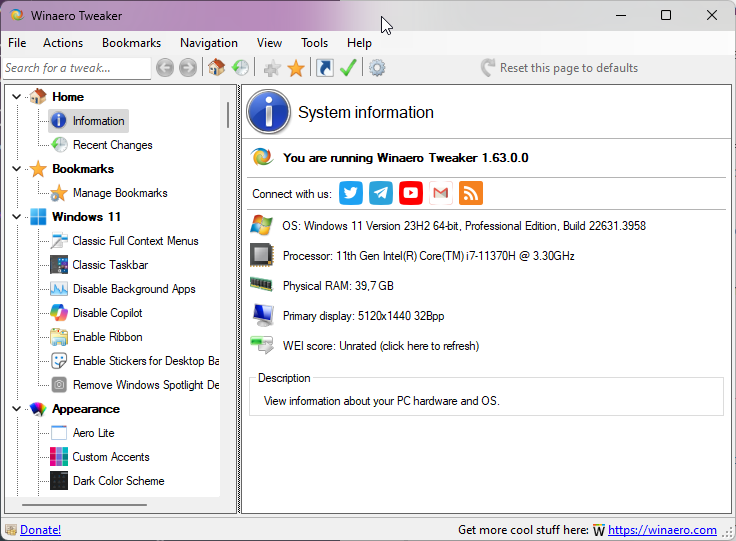Click Reset this page to defaults
Viewport: 736px width, 541px height.
[x=559, y=68]
